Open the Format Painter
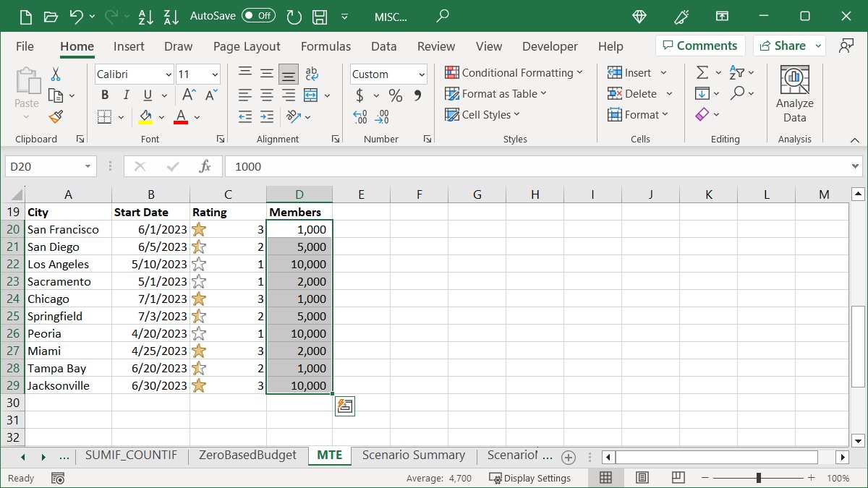 56,116
